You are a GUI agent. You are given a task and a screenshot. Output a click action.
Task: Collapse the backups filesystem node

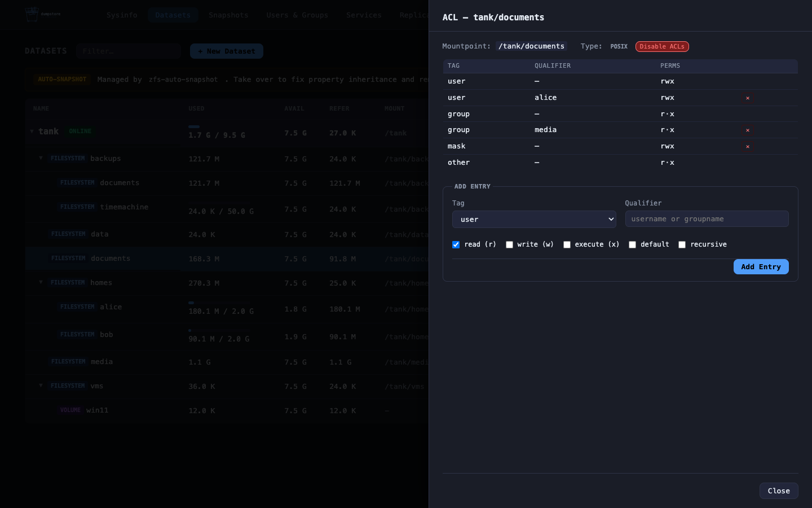[41, 159]
